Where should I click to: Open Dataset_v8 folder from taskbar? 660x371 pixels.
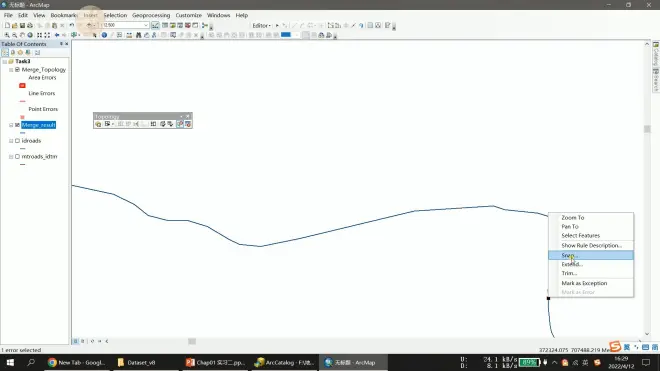click(137, 363)
